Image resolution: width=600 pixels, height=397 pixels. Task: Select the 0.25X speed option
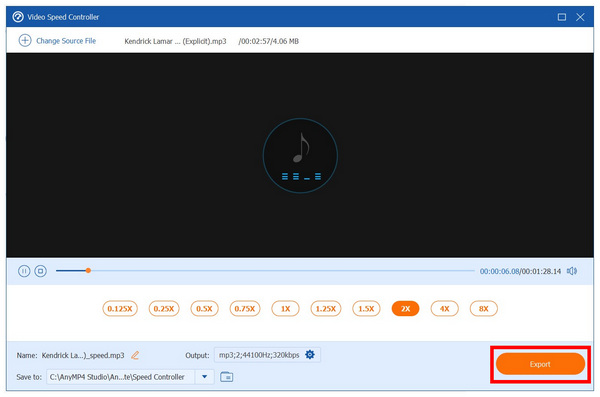(164, 309)
